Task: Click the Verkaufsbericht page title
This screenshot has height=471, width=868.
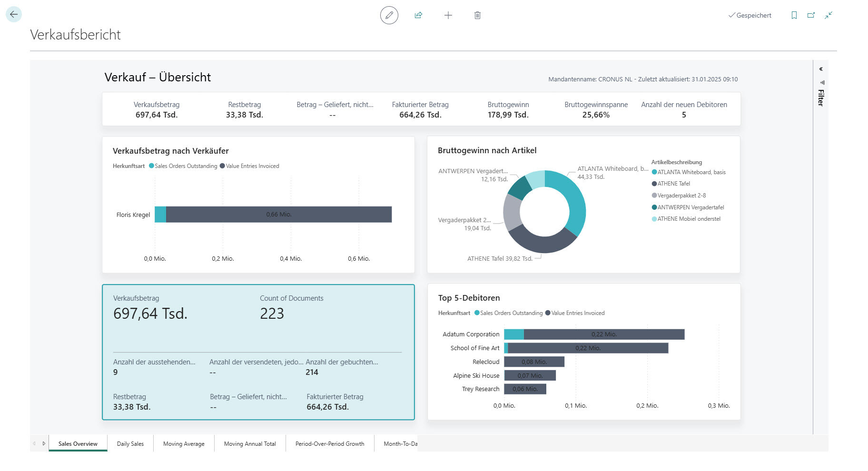Action: [x=75, y=35]
